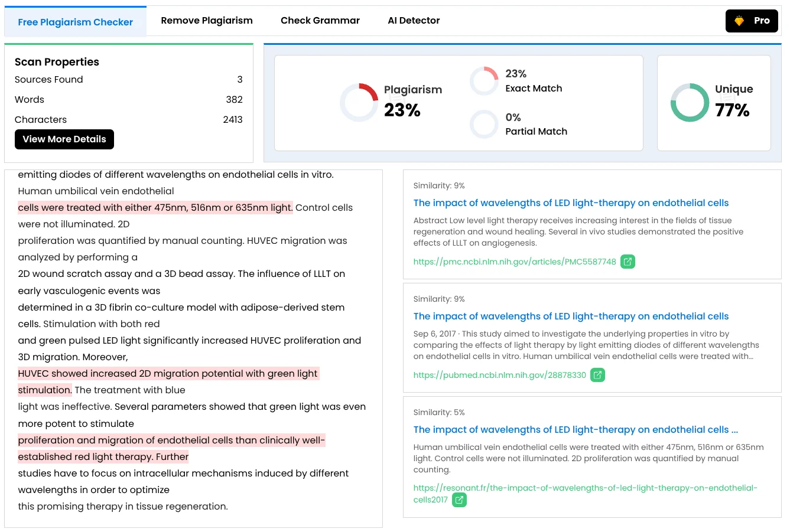Click the Sources Found count value
Viewport: 790px width, 532px height.
239,79
